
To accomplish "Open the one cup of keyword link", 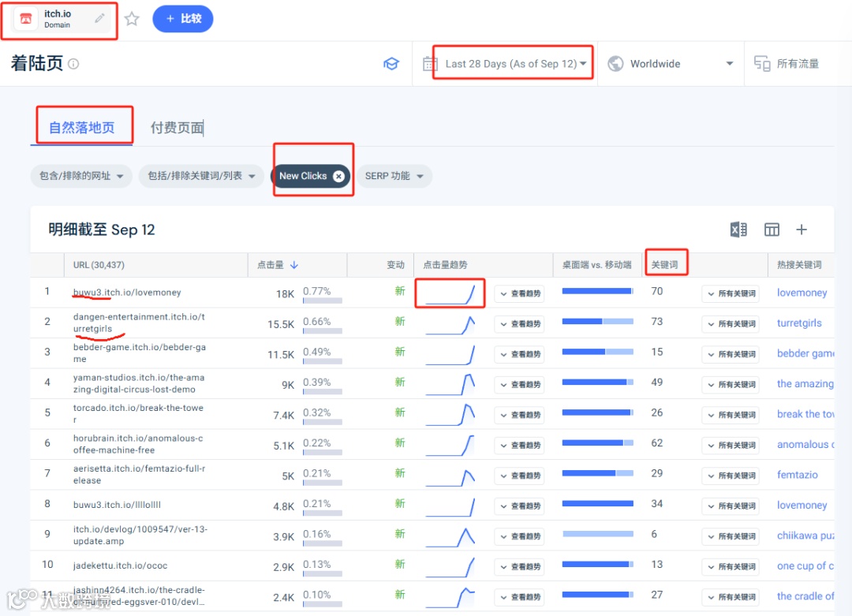I will coord(805,566).
